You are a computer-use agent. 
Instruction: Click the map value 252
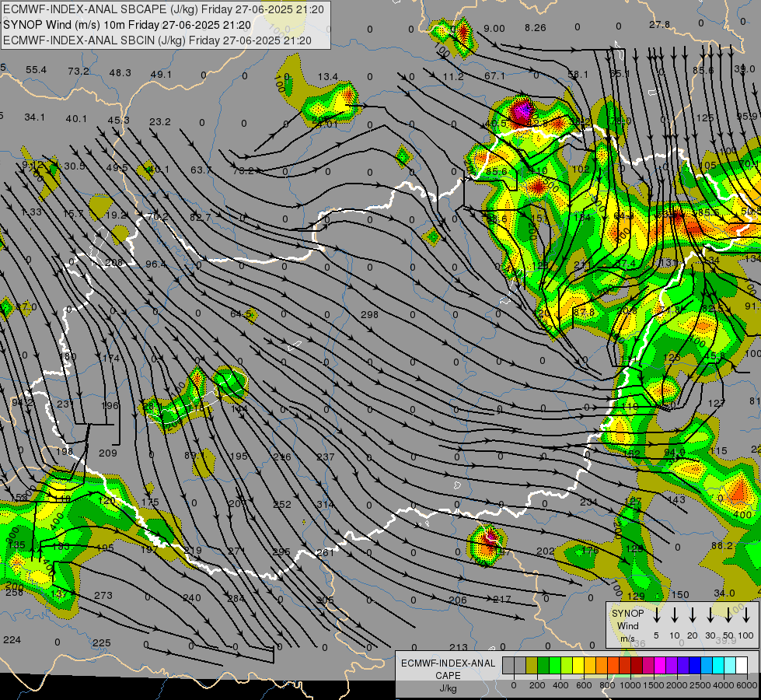pos(282,504)
